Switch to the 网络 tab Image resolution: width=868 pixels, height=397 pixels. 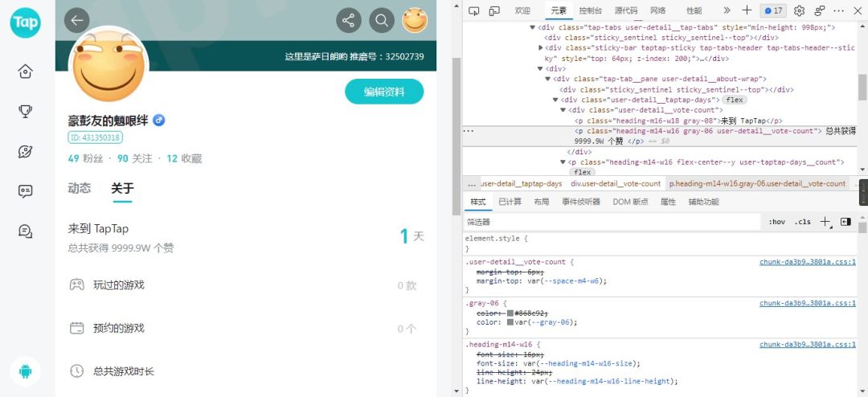(657, 10)
